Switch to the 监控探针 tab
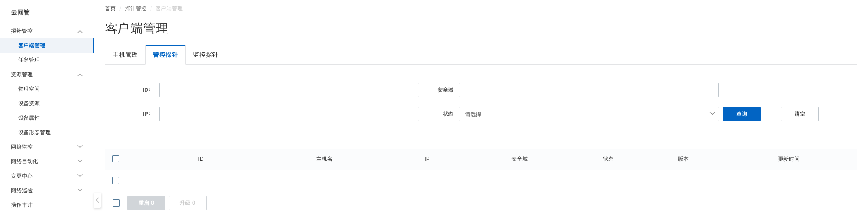This screenshot has height=217, width=868. tap(206, 55)
